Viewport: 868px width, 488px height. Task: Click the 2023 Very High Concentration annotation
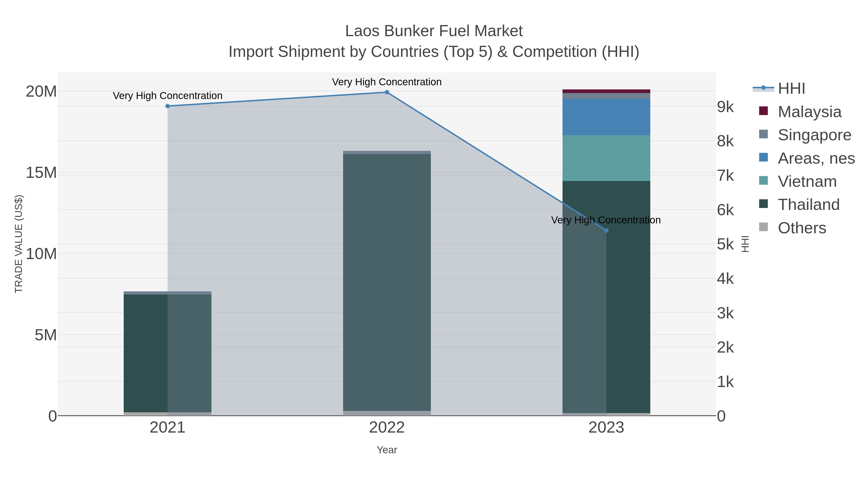tap(606, 220)
